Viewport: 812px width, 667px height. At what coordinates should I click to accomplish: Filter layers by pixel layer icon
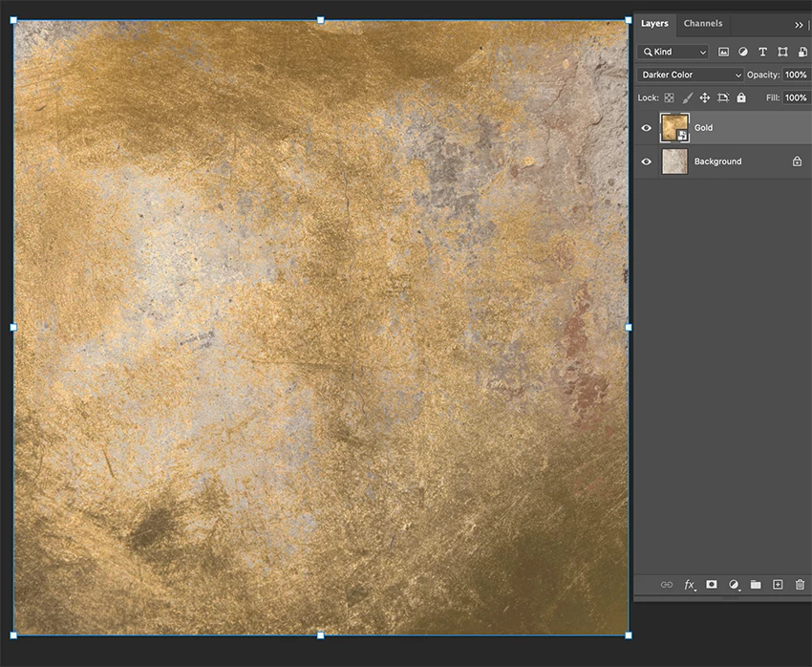[x=723, y=52]
